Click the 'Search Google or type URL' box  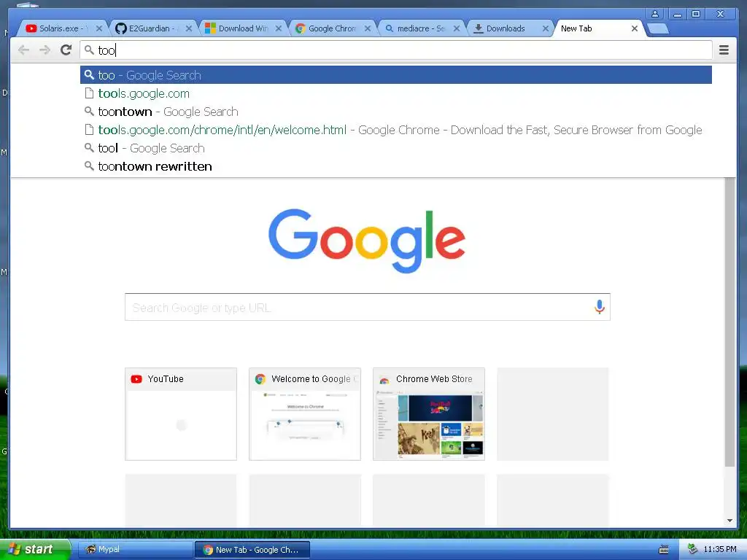tap(368, 307)
